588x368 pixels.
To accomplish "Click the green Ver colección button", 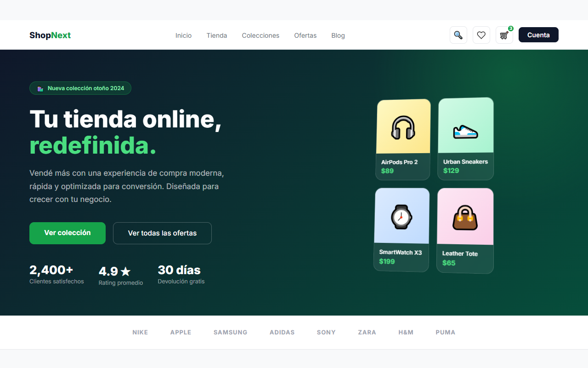I will (68, 233).
